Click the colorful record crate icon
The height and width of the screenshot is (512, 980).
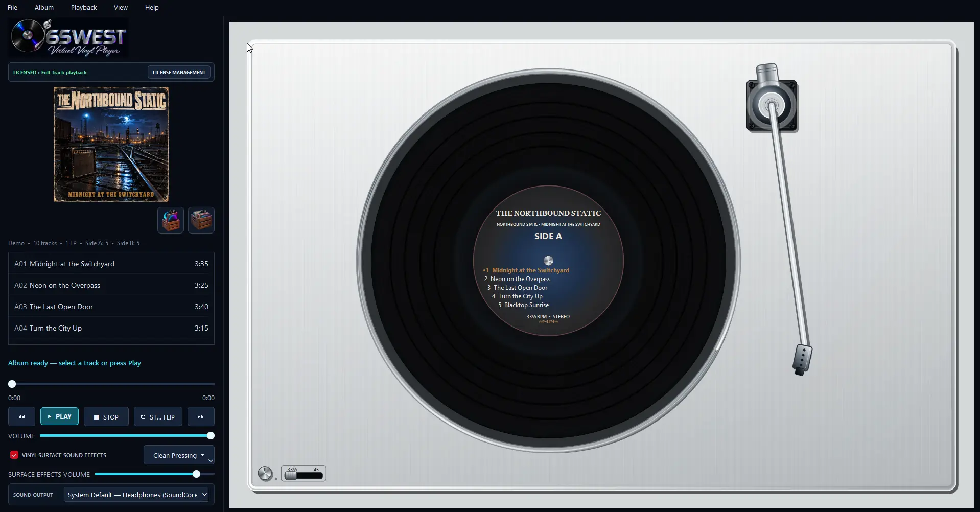tap(171, 220)
